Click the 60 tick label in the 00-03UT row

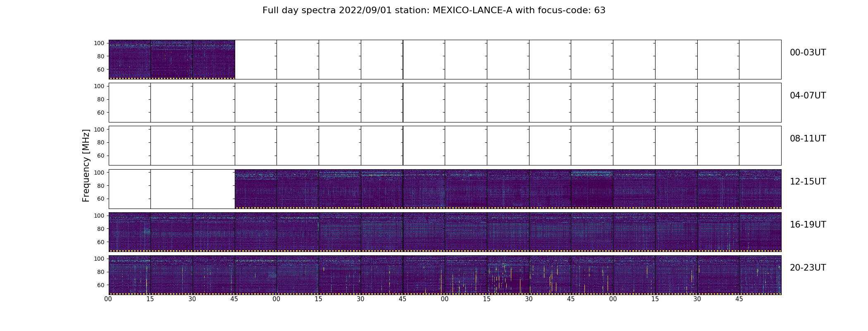coord(101,70)
